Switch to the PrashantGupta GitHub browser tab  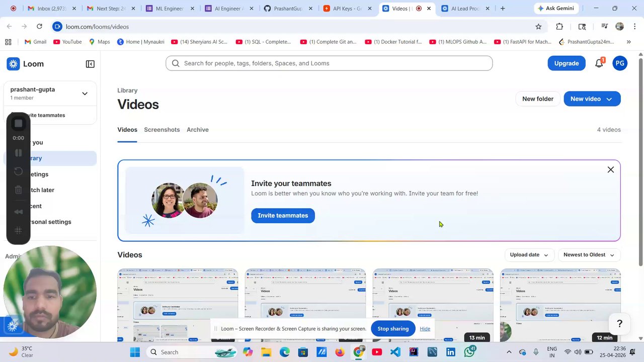(x=288, y=9)
